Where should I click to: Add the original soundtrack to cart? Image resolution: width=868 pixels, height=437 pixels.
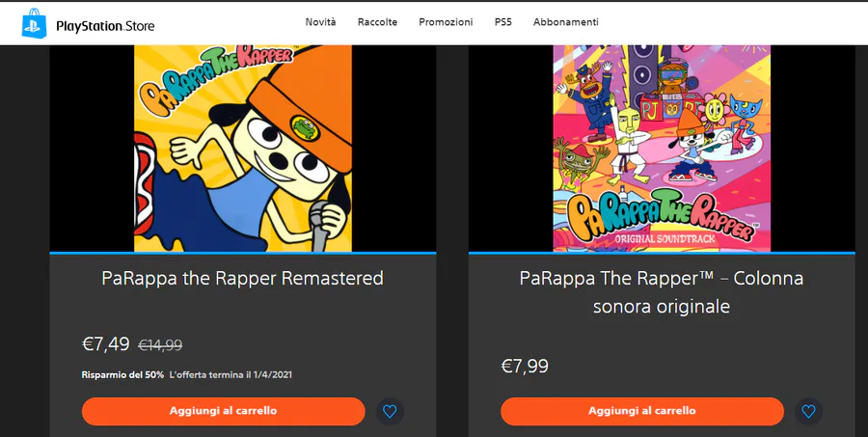(x=641, y=411)
